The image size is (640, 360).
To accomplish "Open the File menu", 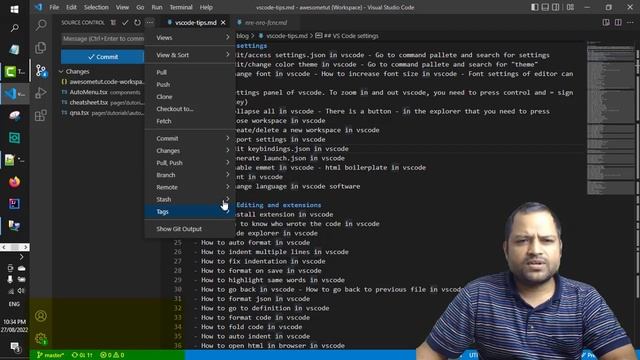I will [x=54, y=7].
